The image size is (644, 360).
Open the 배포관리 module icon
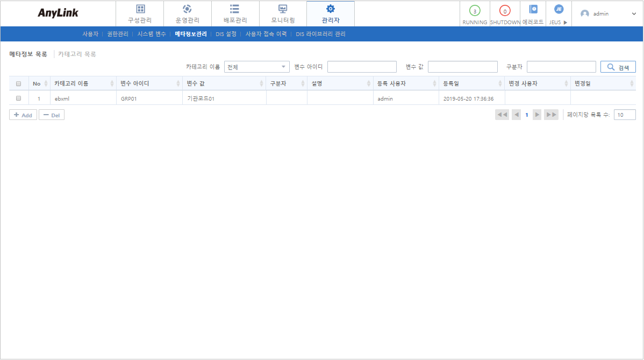[x=234, y=13]
